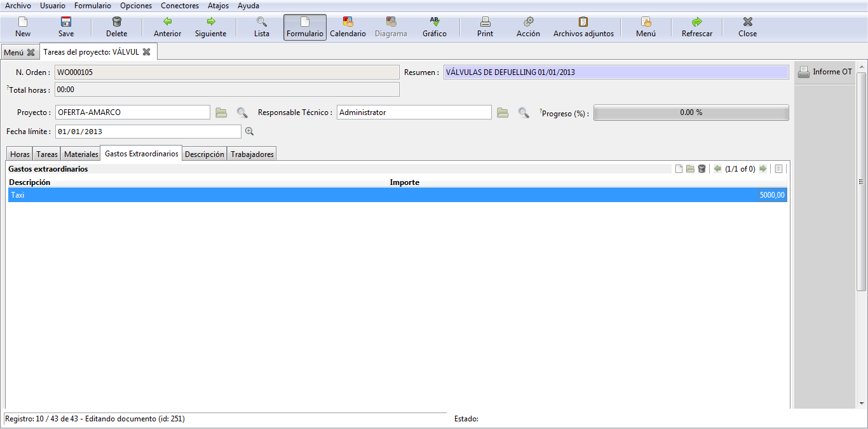Close the Tareas del proyecto tab
868x429 pixels.
click(x=146, y=52)
